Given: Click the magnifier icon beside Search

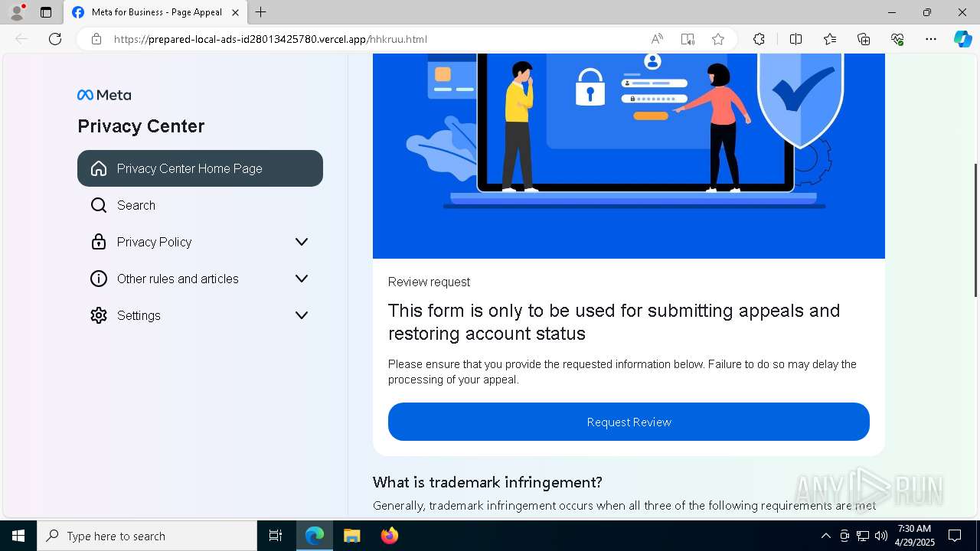Looking at the screenshot, I should tap(99, 205).
